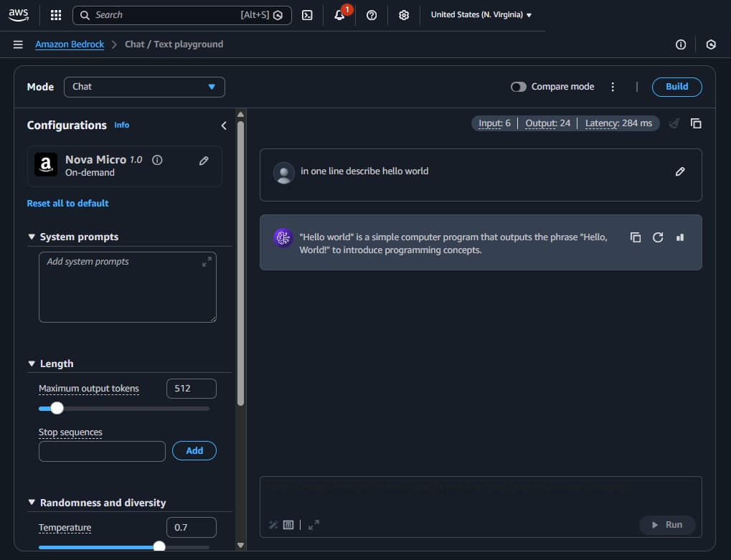Open the United States (N. Virginia) region selector
The width and height of the screenshot is (731, 560).
tap(481, 15)
